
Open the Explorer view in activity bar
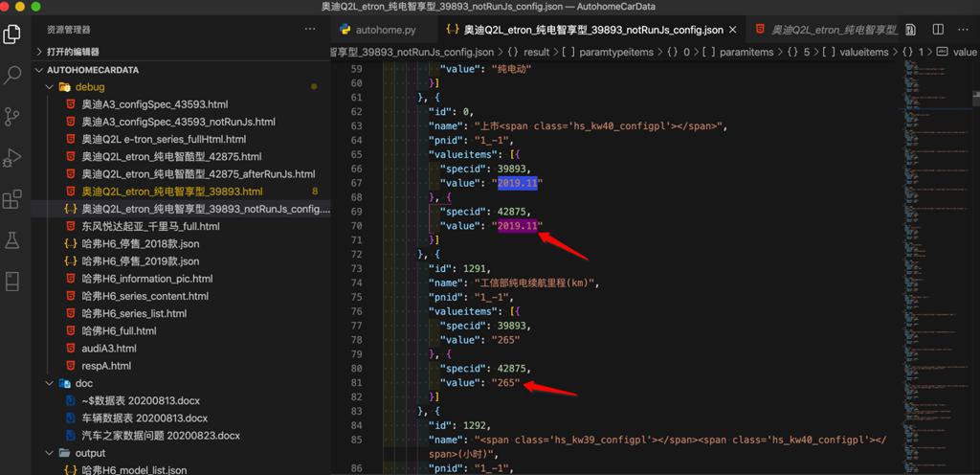[11, 34]
